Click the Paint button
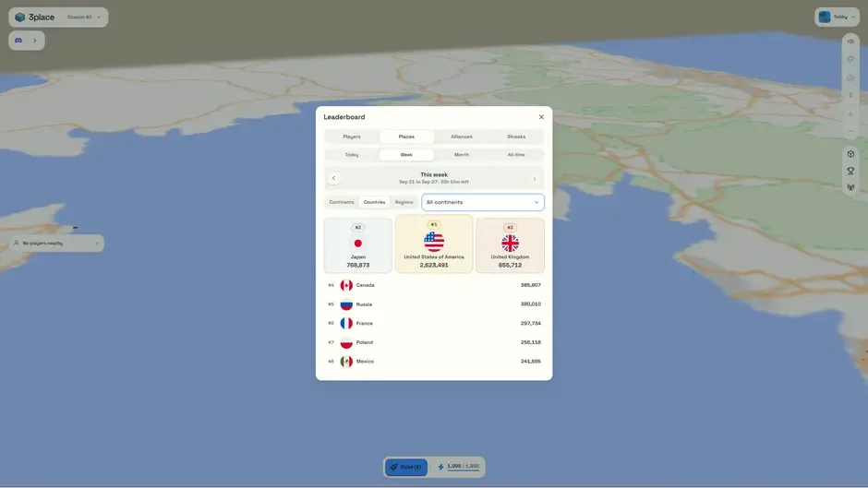This screenshot has width=868, height=488. point(406,467)
